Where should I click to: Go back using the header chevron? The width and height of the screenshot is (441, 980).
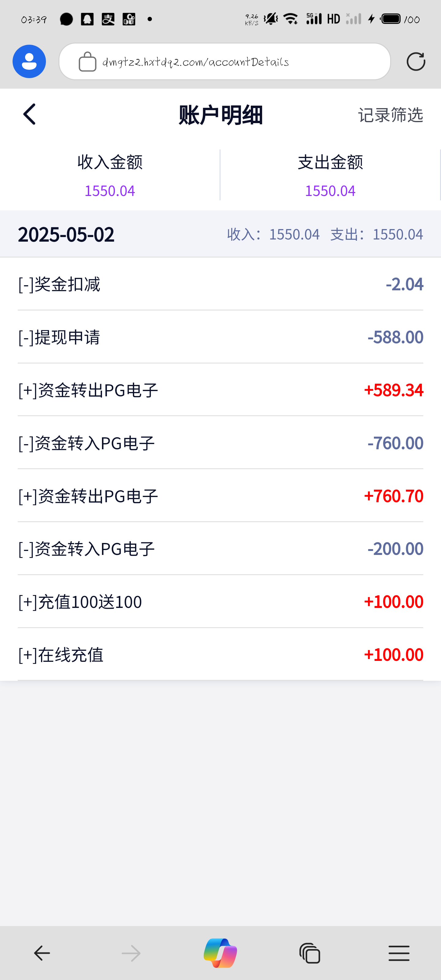click(30, 114)
